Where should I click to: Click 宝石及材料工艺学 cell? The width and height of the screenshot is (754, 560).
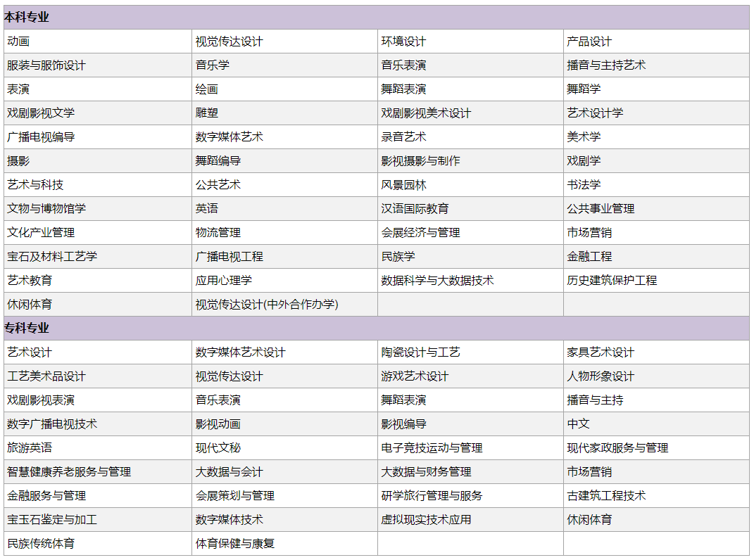98,257
